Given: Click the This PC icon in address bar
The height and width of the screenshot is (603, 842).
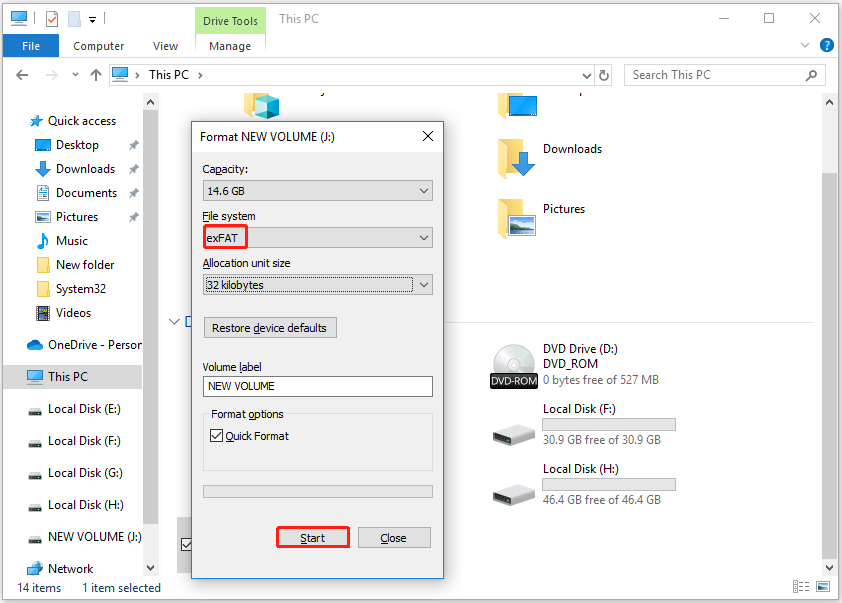Looking at the screenshot, I should click(120, 75).
